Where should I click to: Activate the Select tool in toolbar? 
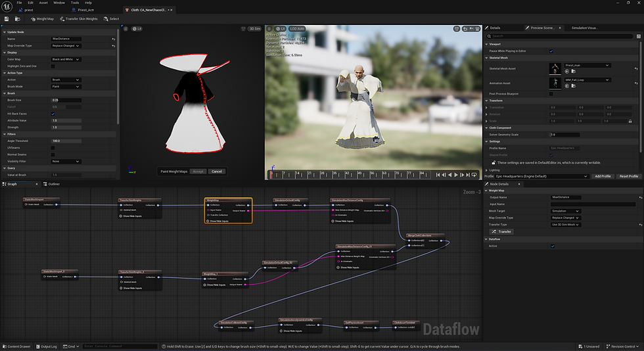[111, 19]
